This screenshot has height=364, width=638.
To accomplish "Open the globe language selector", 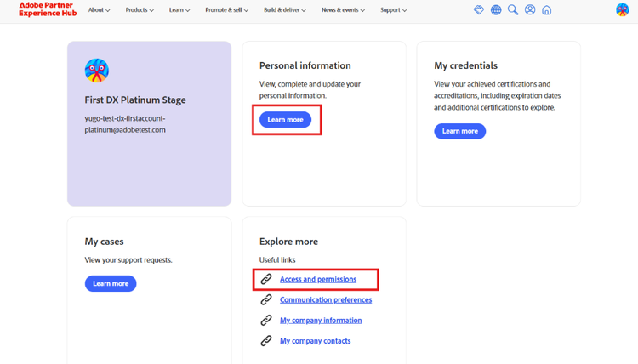I will 496,10.
